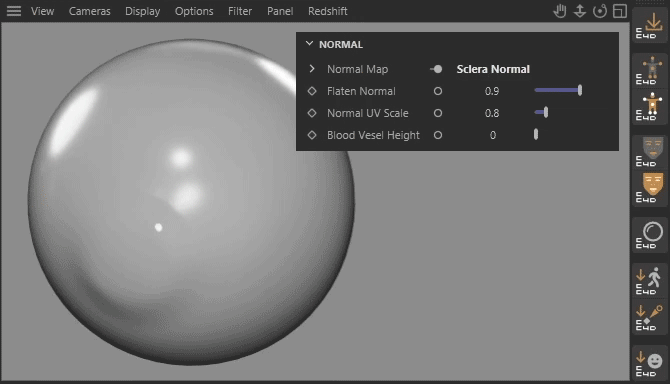
Task: Open the Cameras menu
Action: [x=90, y=11]
